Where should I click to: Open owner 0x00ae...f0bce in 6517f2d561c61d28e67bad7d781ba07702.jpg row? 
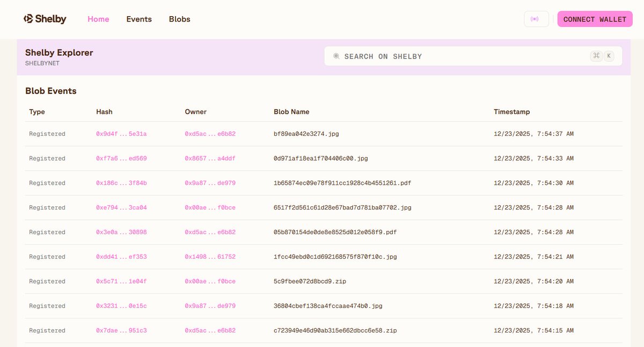(x=210, y=207)
